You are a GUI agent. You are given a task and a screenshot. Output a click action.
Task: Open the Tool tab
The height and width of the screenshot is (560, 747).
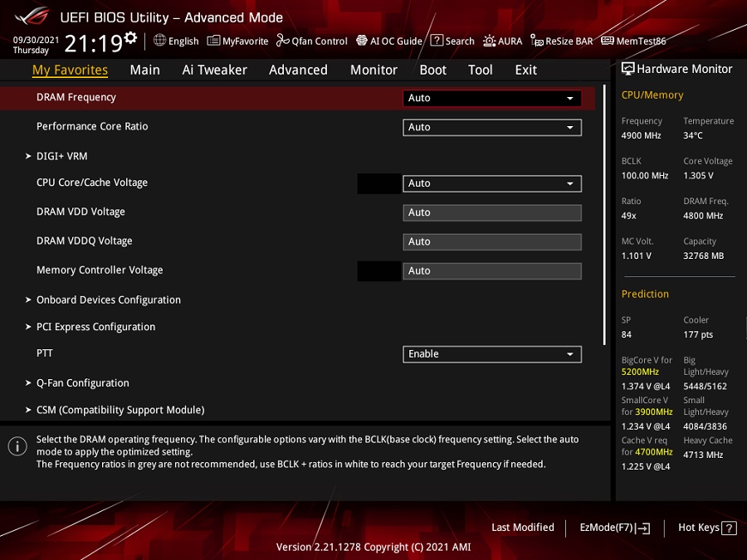(x=481, y=70)
